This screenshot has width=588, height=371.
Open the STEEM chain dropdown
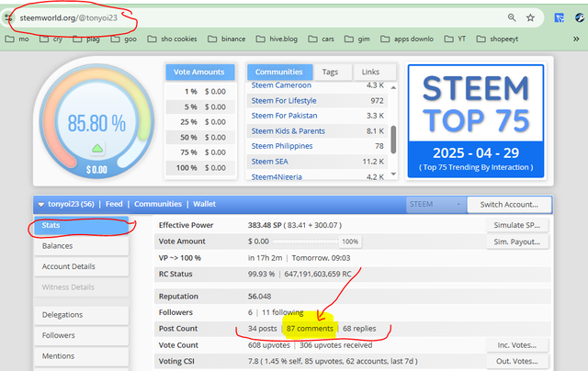pos(435,204)
